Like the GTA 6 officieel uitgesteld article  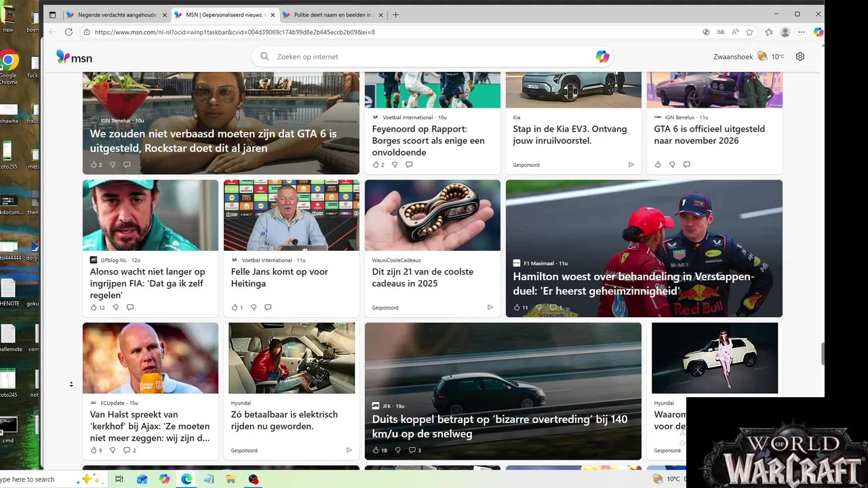click(x=658, y=164)
